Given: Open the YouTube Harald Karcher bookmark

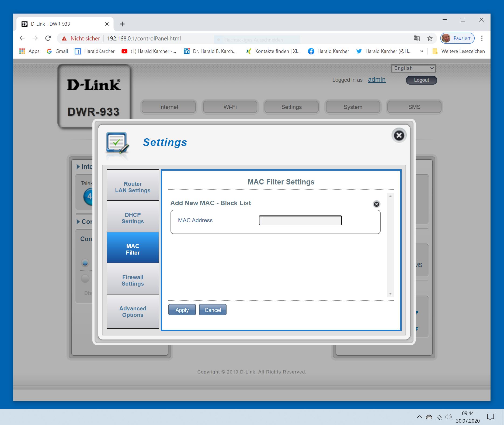Looking at the screenshot, I should (x=149, y=51).
